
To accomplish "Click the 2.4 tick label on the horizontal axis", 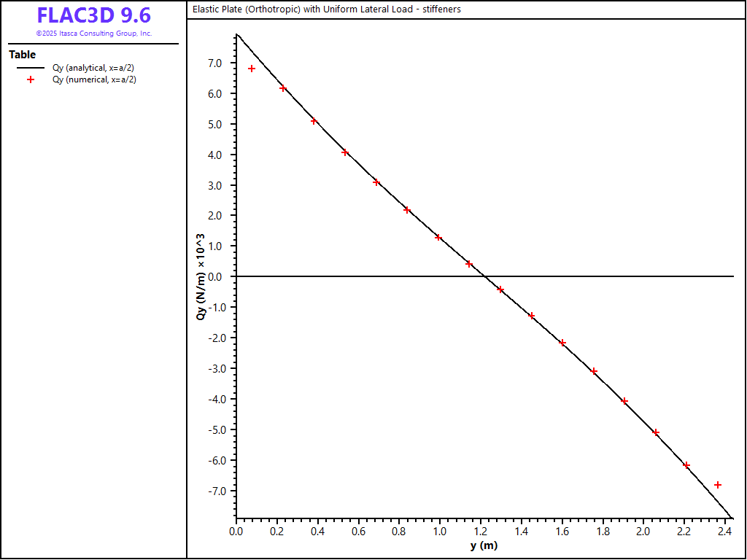I will 724,532.
